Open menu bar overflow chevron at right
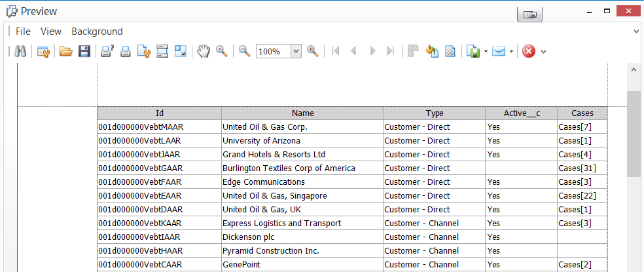The width and height of the screenshot is (644, 272). pos(637,31)
